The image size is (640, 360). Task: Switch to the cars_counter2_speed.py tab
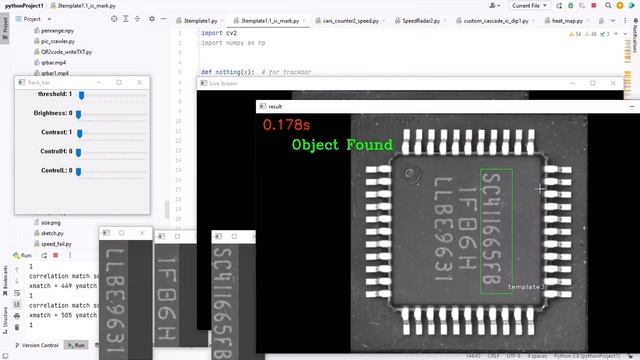[x=350, y=20]
